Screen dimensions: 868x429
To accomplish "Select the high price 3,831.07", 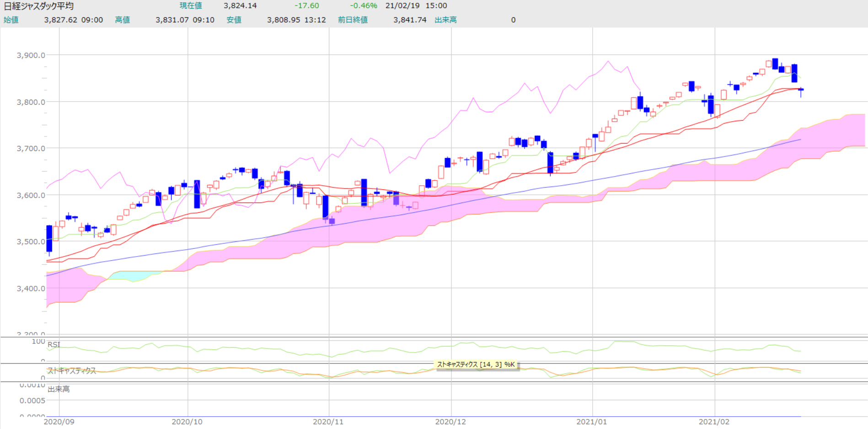I will pyautogui.click(x=172, y=20).
